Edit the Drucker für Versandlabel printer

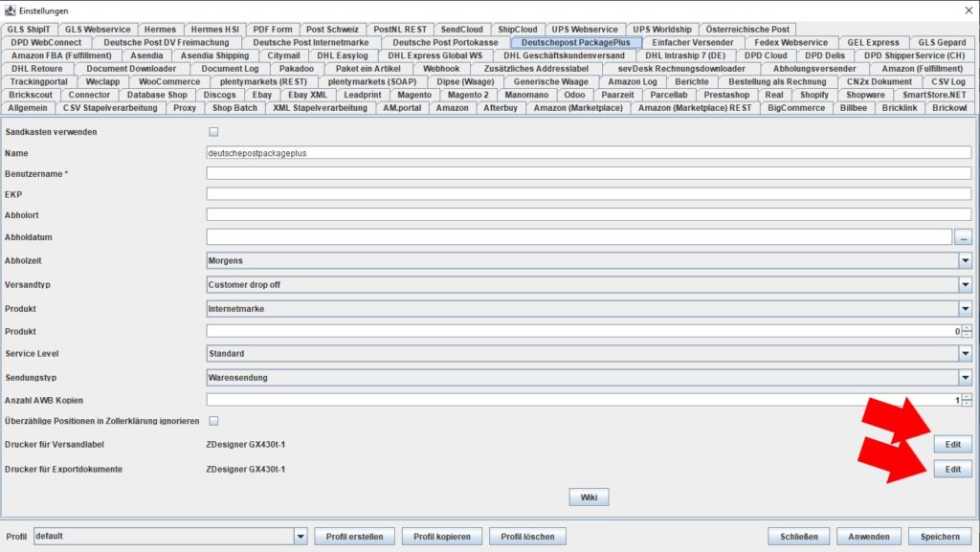tap(952, 445)
